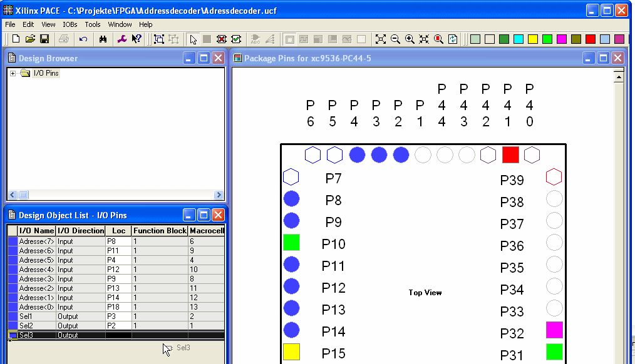Click the empty Loc field of Sel3
This screenshot has height=364, width=635.
click(118, 335)
